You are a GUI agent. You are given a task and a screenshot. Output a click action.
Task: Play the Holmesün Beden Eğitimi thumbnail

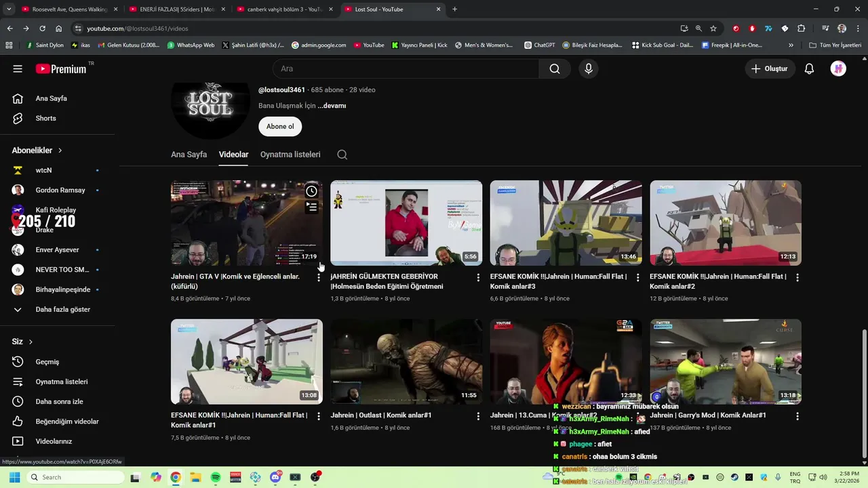pos(406,222)
